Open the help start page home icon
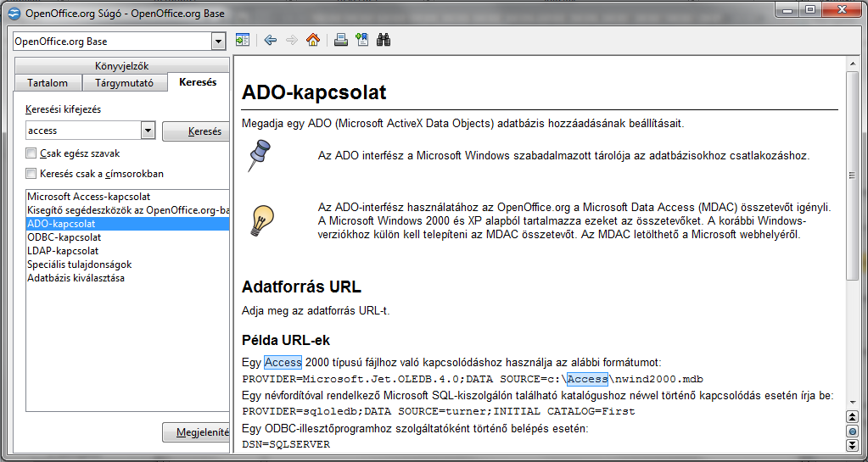Viewport: 868px width, 462px height. tap(313, 40)
